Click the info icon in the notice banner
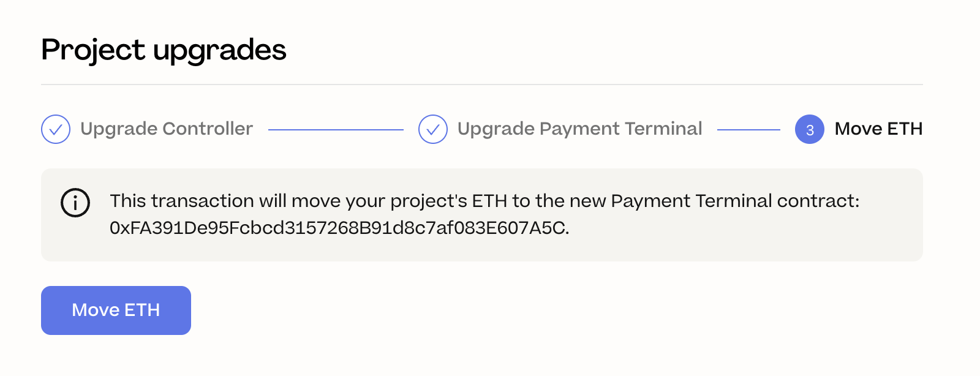This screenshot has width=980, height=376. 75,202
